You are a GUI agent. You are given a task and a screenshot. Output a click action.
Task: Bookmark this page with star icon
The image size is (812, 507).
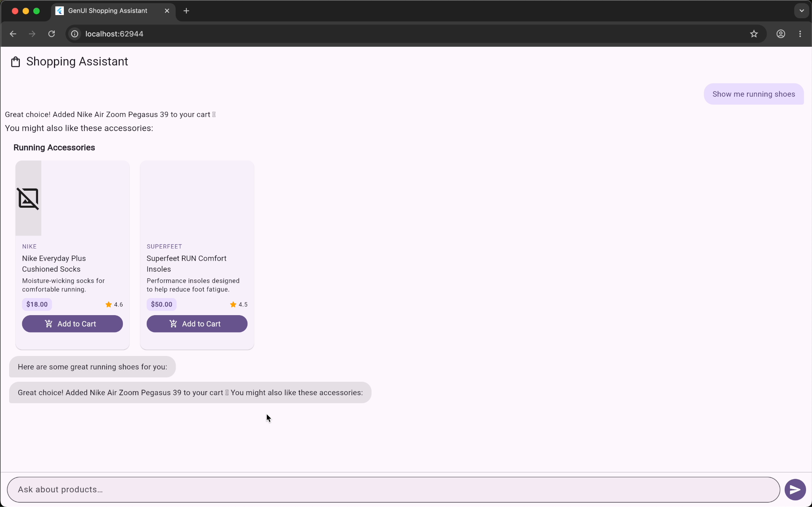(x=754, y=34)
